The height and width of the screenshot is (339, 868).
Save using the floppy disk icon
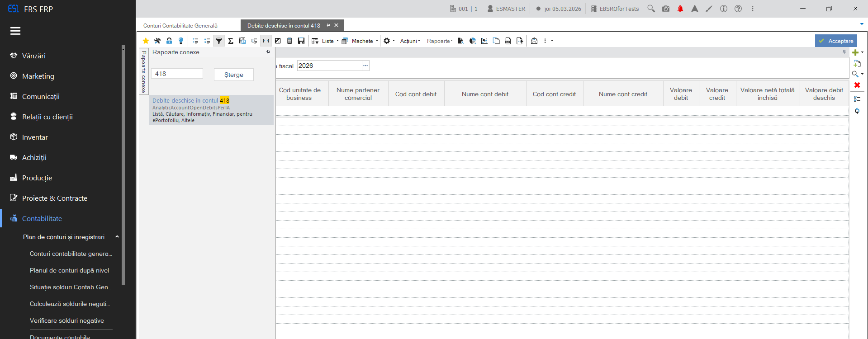301,41
